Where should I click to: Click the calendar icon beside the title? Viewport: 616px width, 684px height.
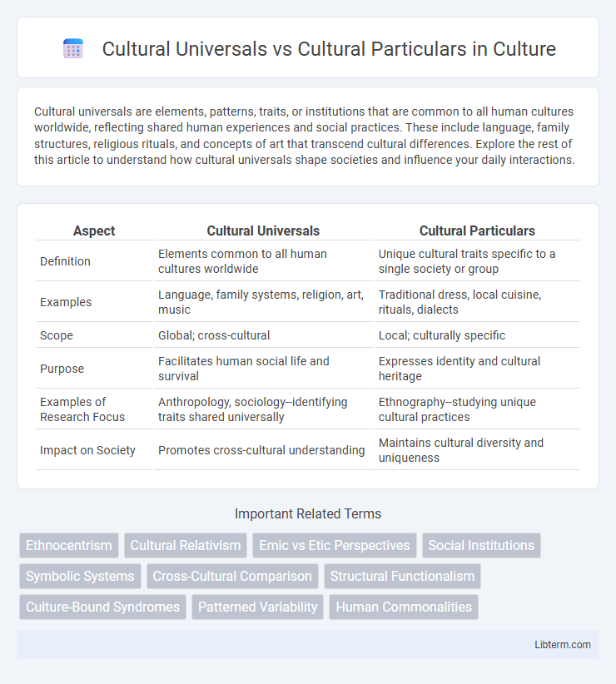(x=73, y=48)
